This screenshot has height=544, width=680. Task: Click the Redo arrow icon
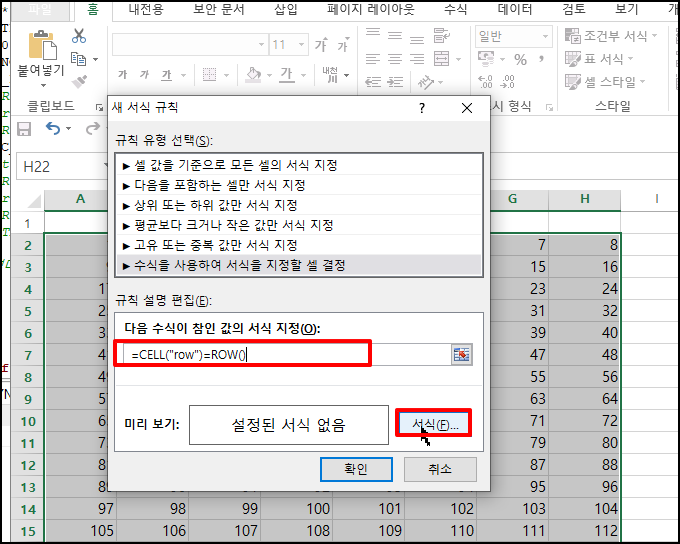[92, 128]
